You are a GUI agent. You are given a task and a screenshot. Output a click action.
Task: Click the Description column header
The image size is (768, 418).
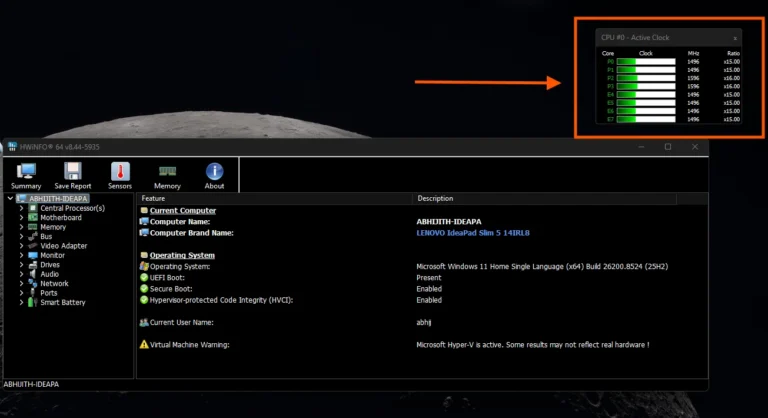[x=545, y=198]
